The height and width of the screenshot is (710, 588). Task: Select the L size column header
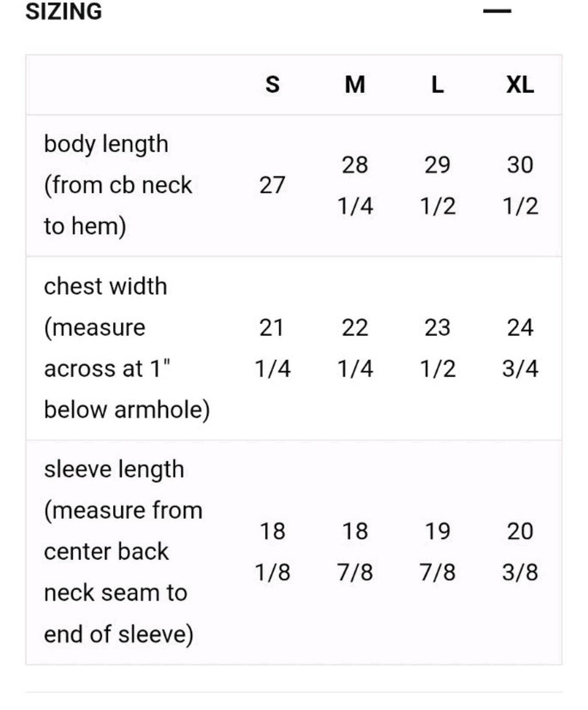click(x=438, y=84)
